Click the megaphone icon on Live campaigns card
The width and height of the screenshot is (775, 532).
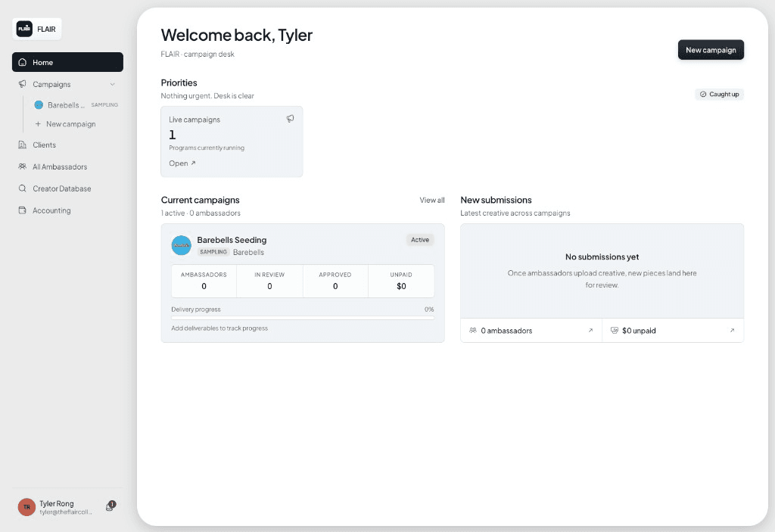pyautogui.click(x=290, y=119)
